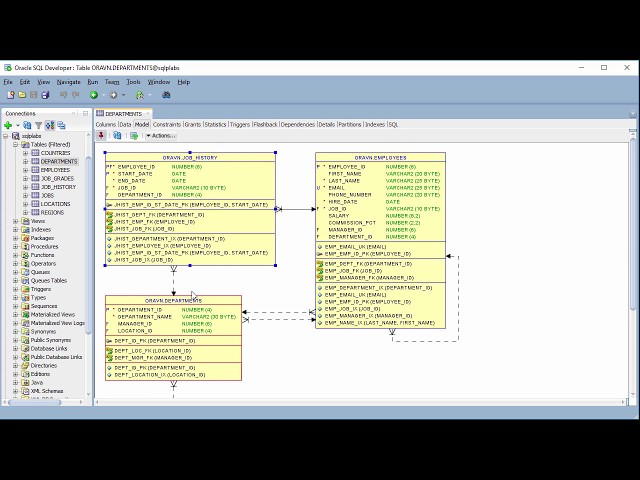Click the Refresh icon in Model toolbar
640x480 pixels.
[x=117, y=136]
